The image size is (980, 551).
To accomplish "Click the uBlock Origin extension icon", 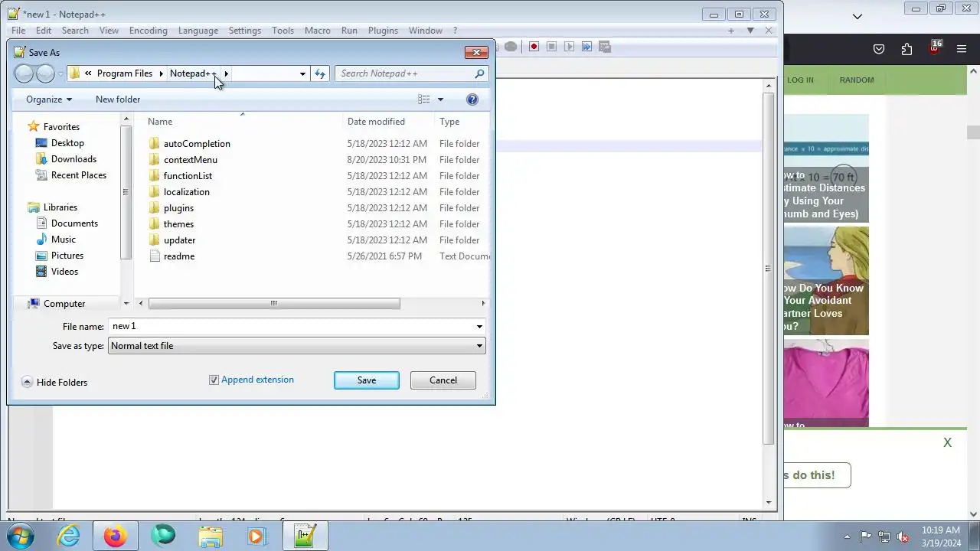I will coord(934,47).
